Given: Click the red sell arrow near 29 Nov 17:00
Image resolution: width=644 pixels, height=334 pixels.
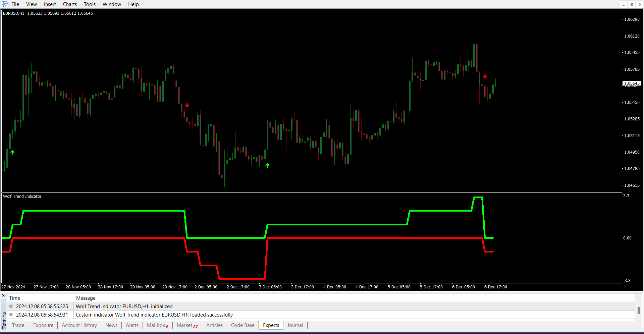Looking at the screenshot, I should click(187, 105).
